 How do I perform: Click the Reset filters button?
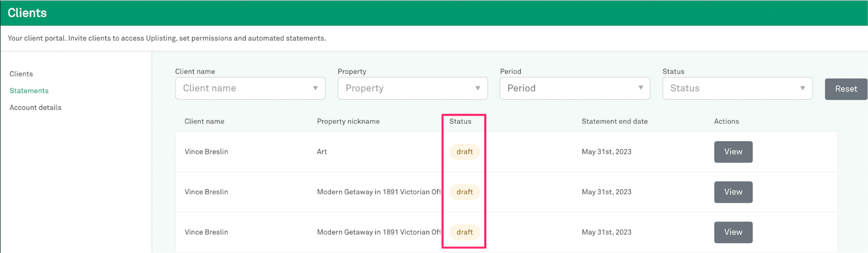tap(846, 89)
